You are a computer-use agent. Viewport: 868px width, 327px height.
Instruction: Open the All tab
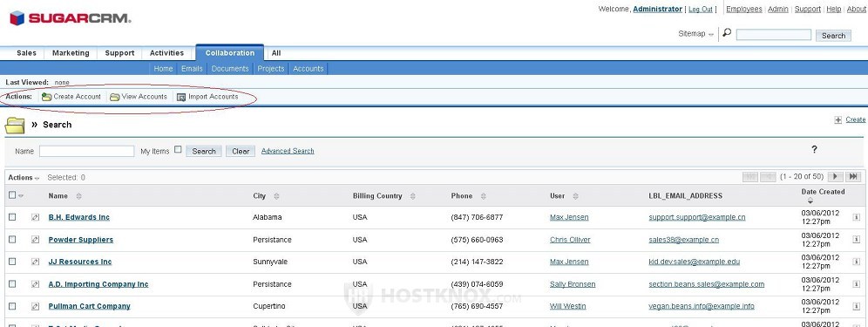[x=276, y=53]
